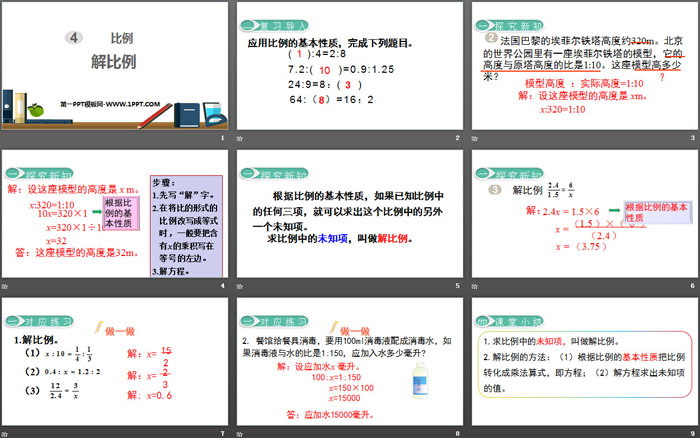Click animation star icon under slide 4

4,286
